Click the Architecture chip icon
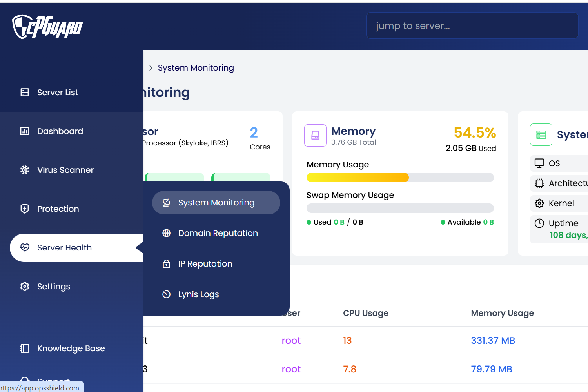 pyautogui.click(x=539, y=183)
